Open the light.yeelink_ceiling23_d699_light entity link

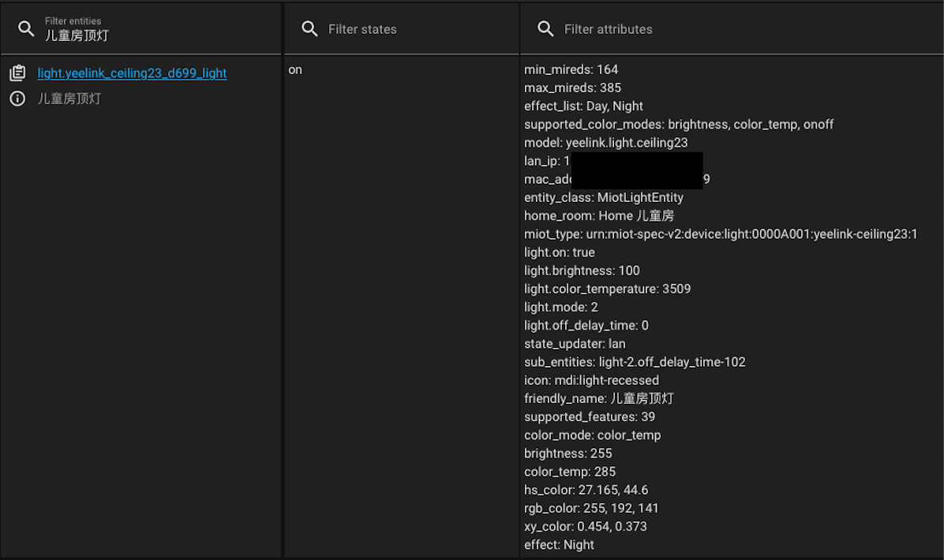point(132,73)
